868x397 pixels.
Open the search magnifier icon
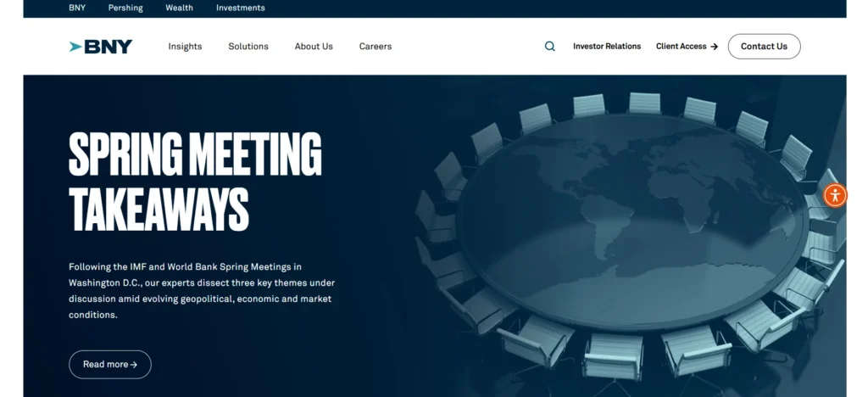click(549, 47)
